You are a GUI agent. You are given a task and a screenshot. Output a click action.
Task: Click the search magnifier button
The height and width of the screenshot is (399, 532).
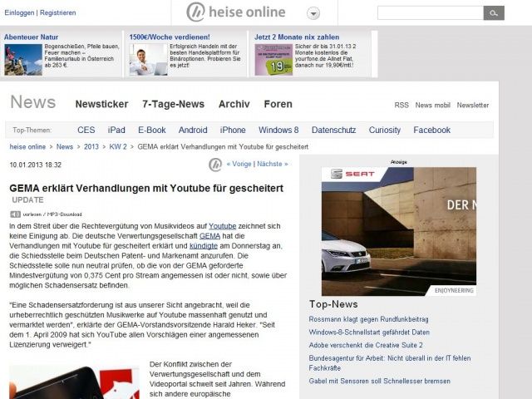(x=494, y=13)
